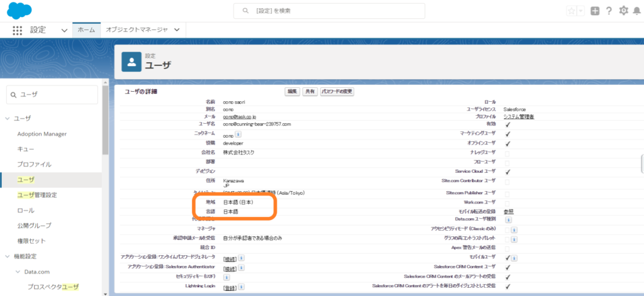Toggle the Site.com Publisher ユーザ checkbox
644x296 pixels.
point(508,194)
